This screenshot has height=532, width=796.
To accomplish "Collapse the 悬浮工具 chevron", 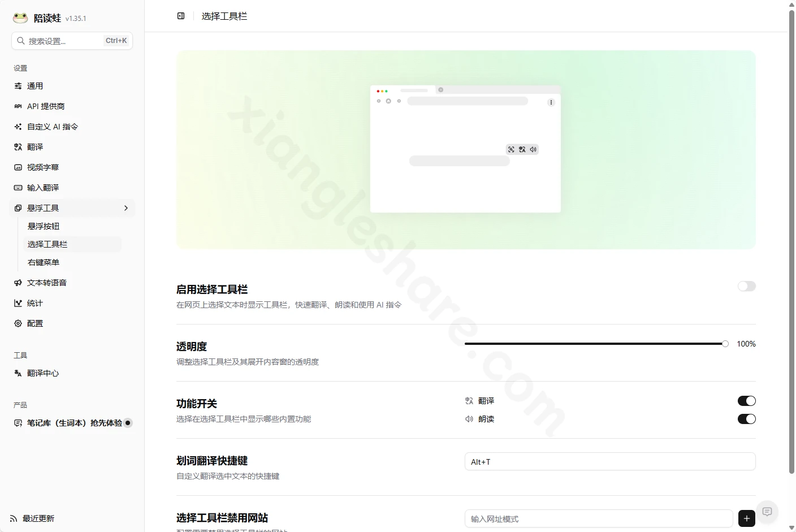I will click(126, 208).
